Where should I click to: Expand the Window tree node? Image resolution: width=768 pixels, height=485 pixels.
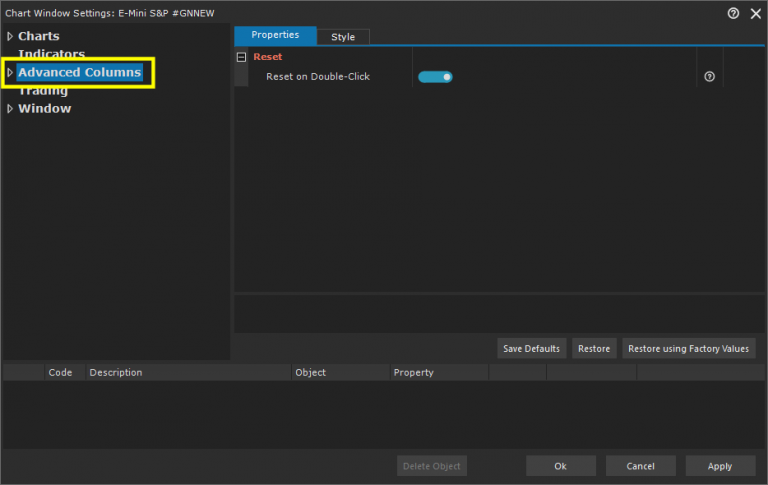pyautogui.click(x=10, y=109)
